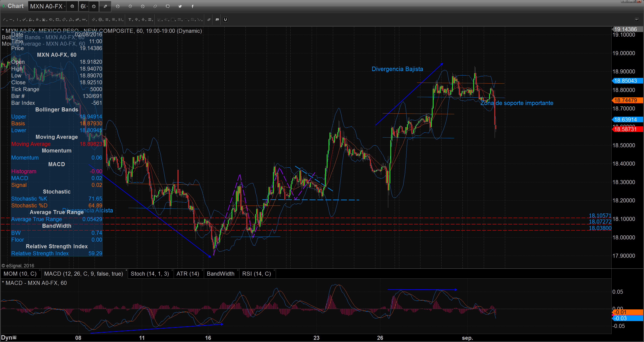
Task: Expand text tool dropdown arrow
Action: 133,21
